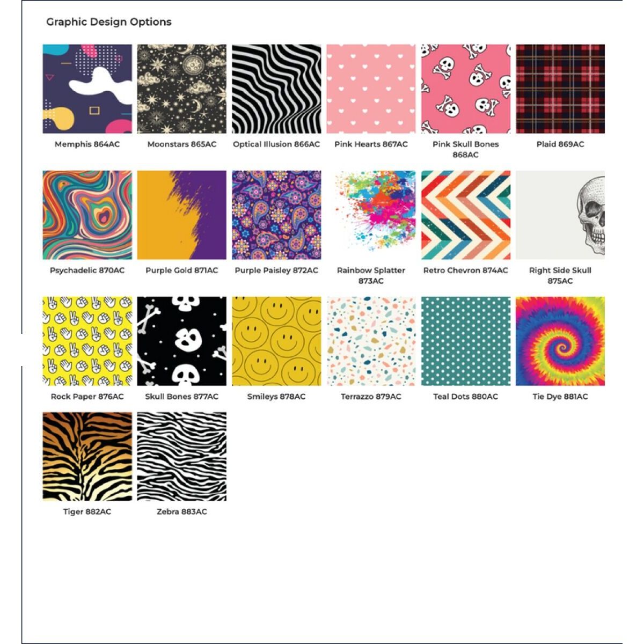Choose the Pink Skull Bones 868AC design
The image size is (644, 644).
465,89
